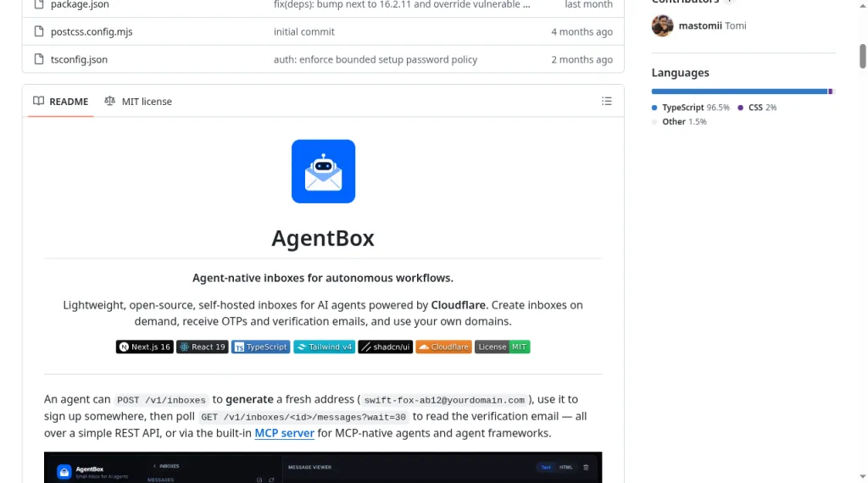This screenshot has height=483, width=868.
Task: Click the blue TypeScript language bar segment
Action: click(x=739, y=92)
